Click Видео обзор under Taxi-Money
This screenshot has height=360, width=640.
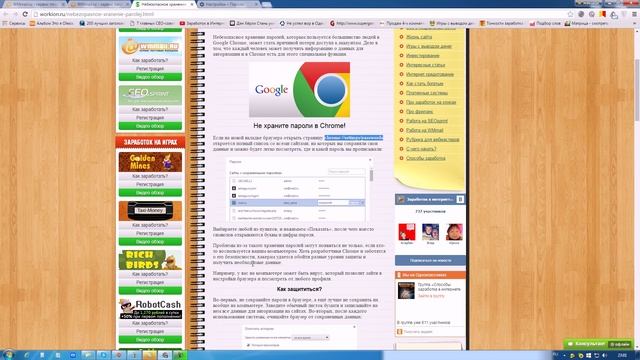point(150,242)
